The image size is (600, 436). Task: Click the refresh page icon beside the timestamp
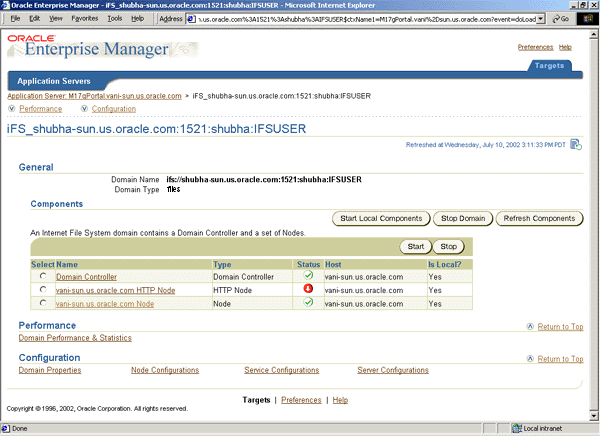tap(576, 145)
